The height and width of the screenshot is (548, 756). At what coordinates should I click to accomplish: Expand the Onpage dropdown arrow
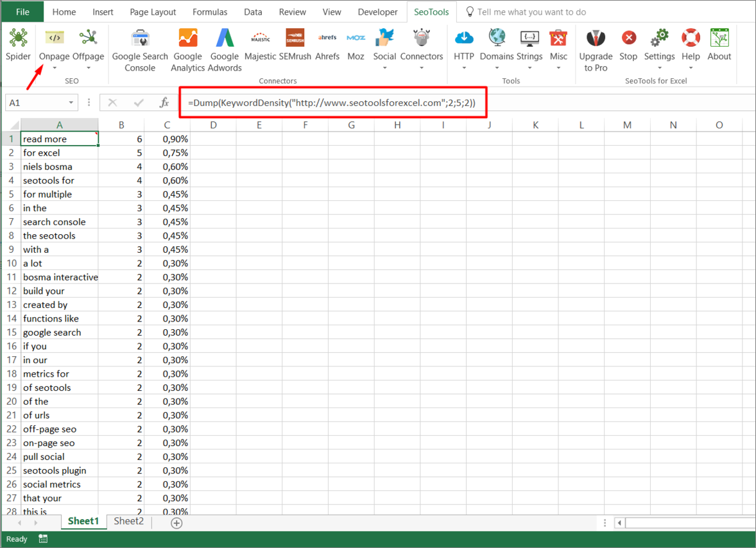click(55, 67)
